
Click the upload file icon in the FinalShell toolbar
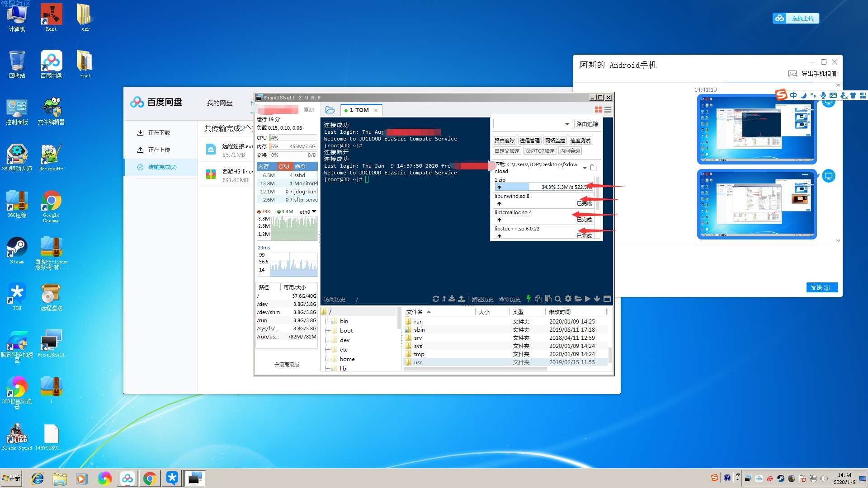click(x=461, y=299)
